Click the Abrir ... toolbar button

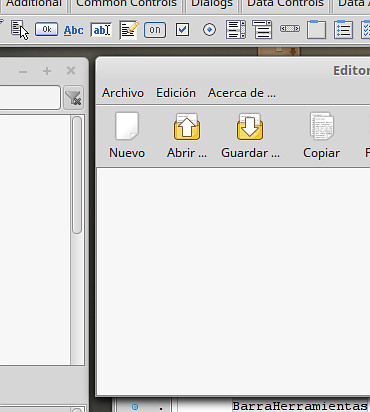tap(187, 135)
